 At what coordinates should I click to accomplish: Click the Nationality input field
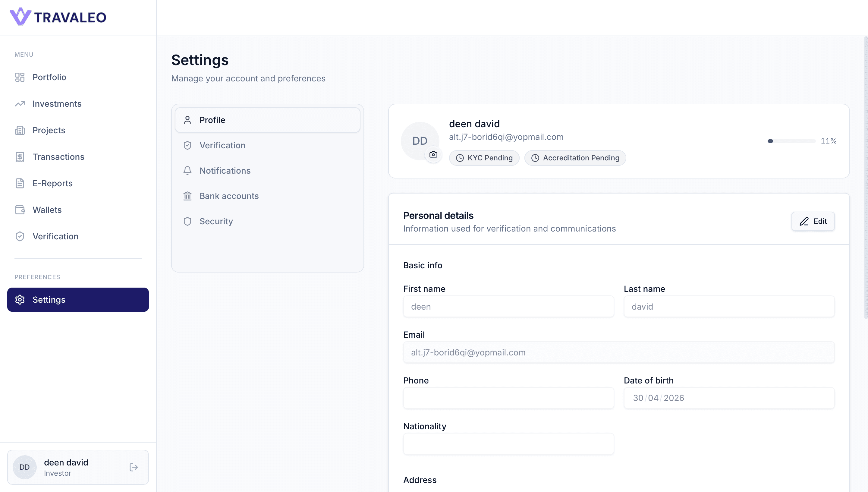point(509,444)
